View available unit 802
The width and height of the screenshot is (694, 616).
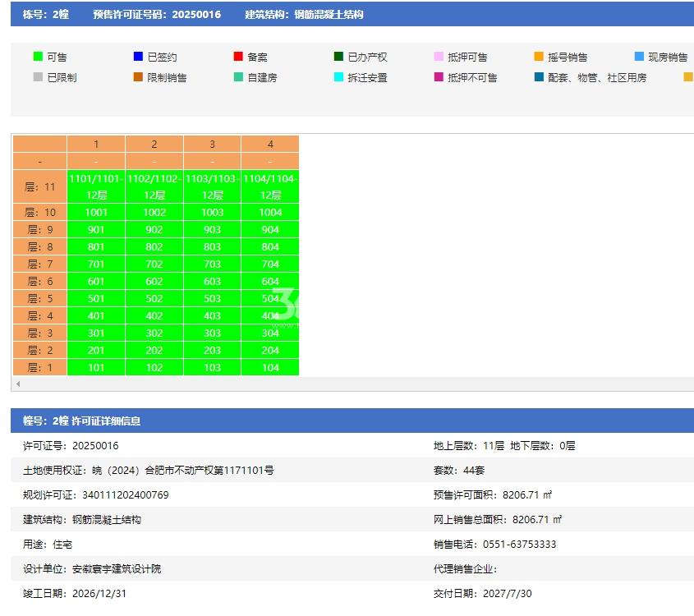(x=154, y=247)
